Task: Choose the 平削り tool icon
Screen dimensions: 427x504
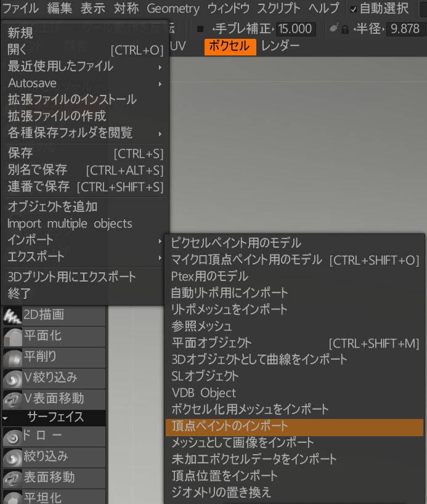Action: (x=12, y=357)
